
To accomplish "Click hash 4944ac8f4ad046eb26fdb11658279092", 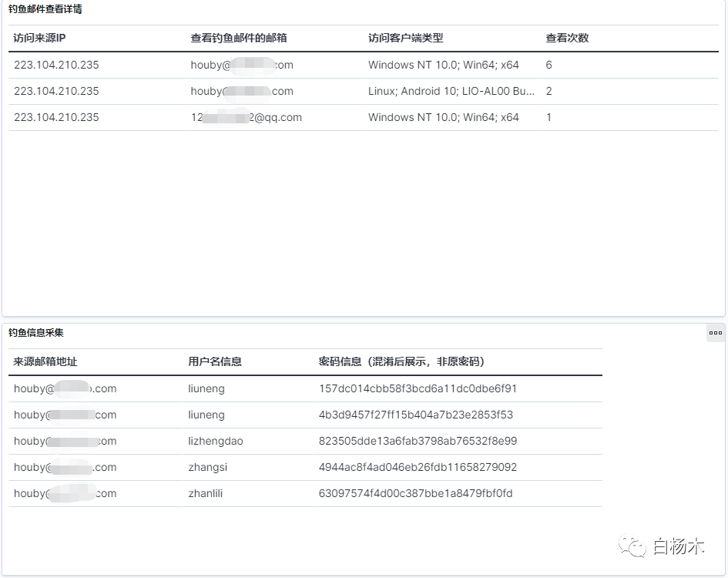I will tap(418, 468).
